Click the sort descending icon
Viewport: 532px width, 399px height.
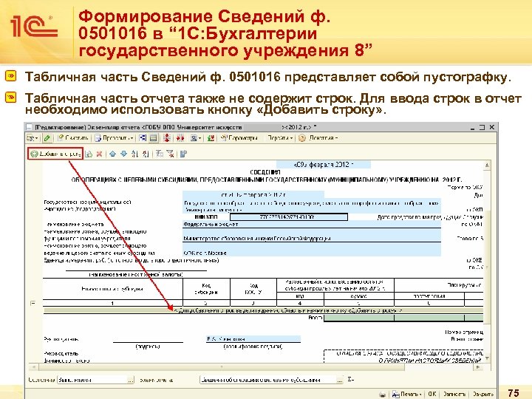click(146, 154)
